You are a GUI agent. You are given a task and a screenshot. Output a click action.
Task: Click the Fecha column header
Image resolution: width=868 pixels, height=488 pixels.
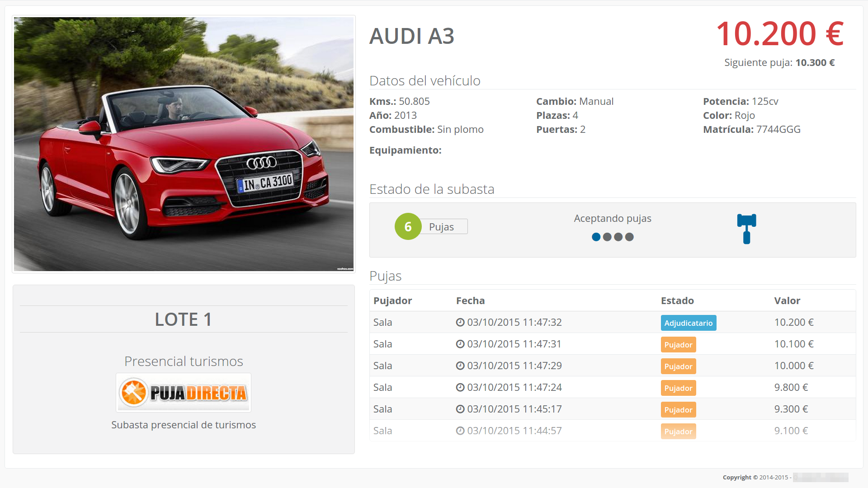pyautogui.click(x=470, y=300)
